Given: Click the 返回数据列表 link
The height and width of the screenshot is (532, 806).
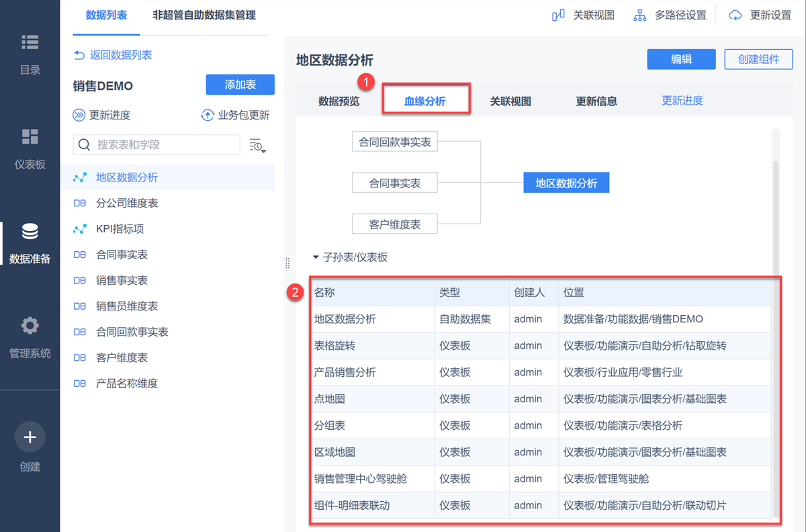Looking at the screenshot, I should [x=121, y=55].
